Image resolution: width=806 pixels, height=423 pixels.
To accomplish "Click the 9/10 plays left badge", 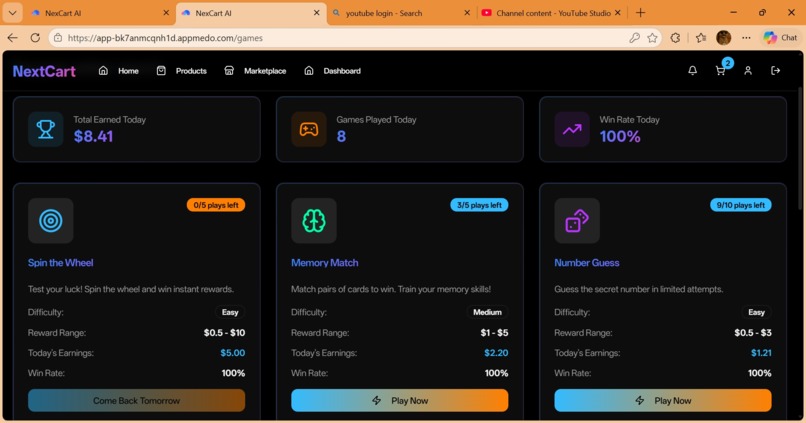I will pyautogui.click(x=741, y=205).
